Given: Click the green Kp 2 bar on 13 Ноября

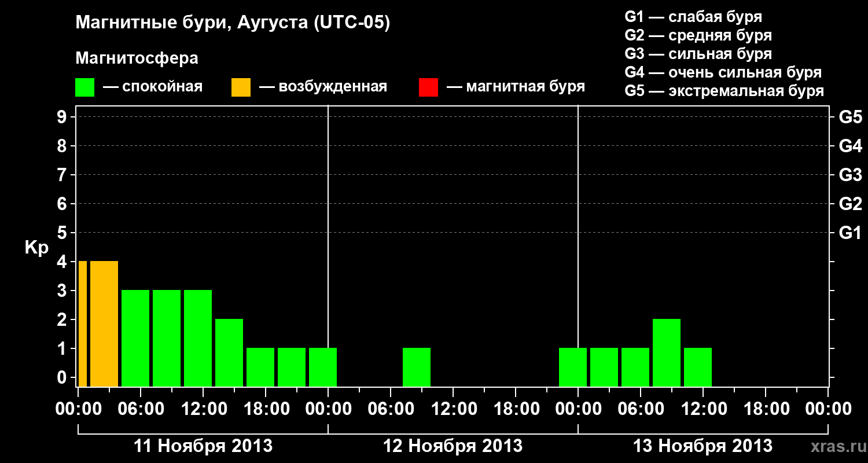Looking at the screenshot, I should (667, 352).
